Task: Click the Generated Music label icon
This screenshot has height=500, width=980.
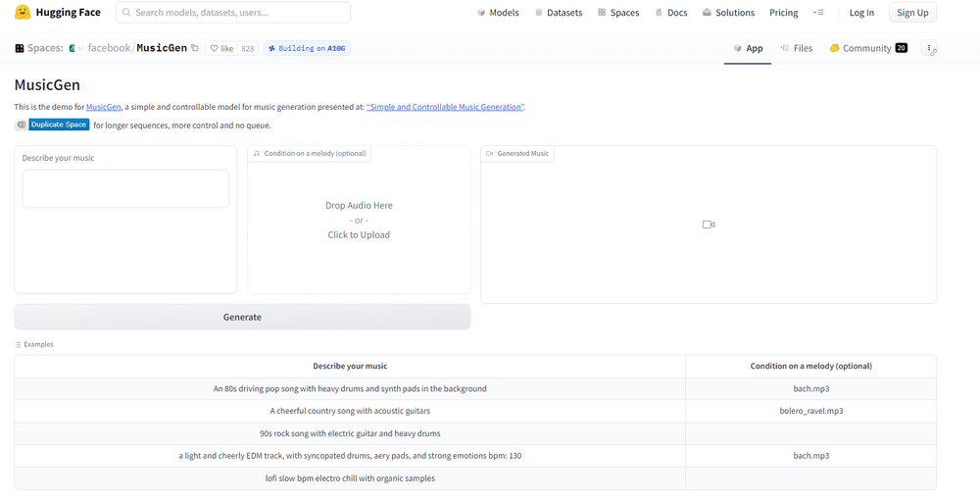Action: pos(489,153)
